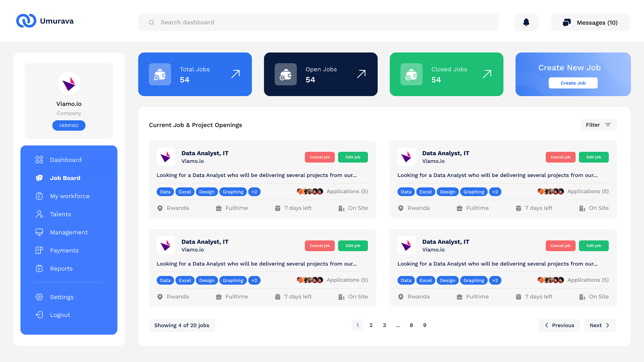
Task: Click the Total Jobs arrow icon
Action: coord(236,74)
